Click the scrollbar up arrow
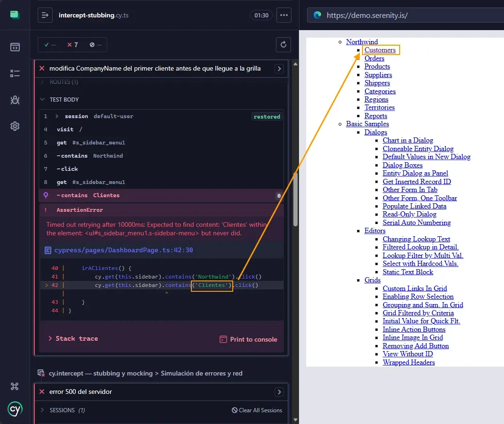504x424 pixels. pos(295,64)
